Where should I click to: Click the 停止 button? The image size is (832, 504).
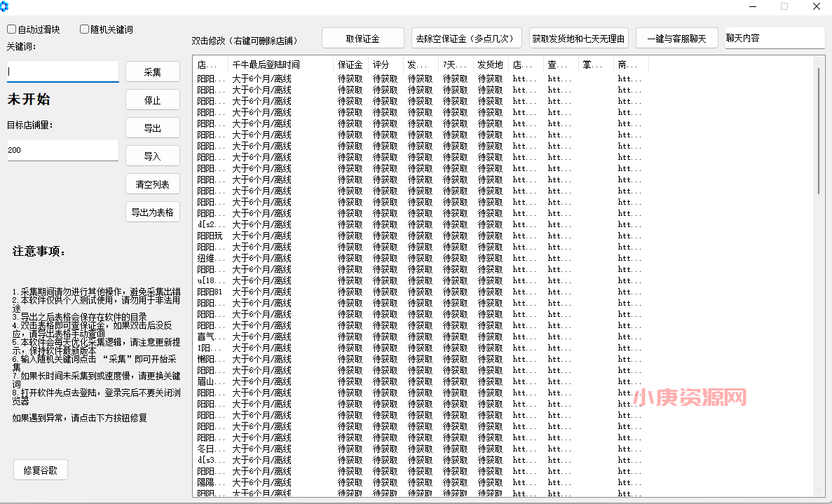click(x=152, y=100)
